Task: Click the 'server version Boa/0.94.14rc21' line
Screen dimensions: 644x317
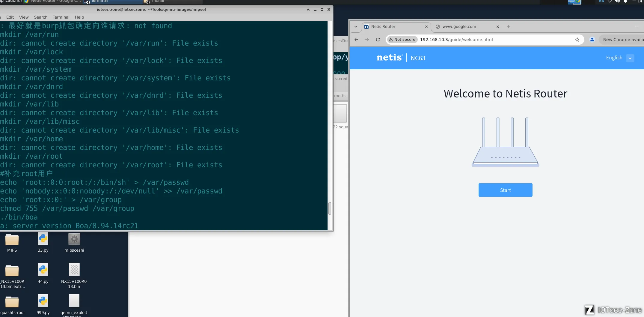Action: [x=76, y=226]
